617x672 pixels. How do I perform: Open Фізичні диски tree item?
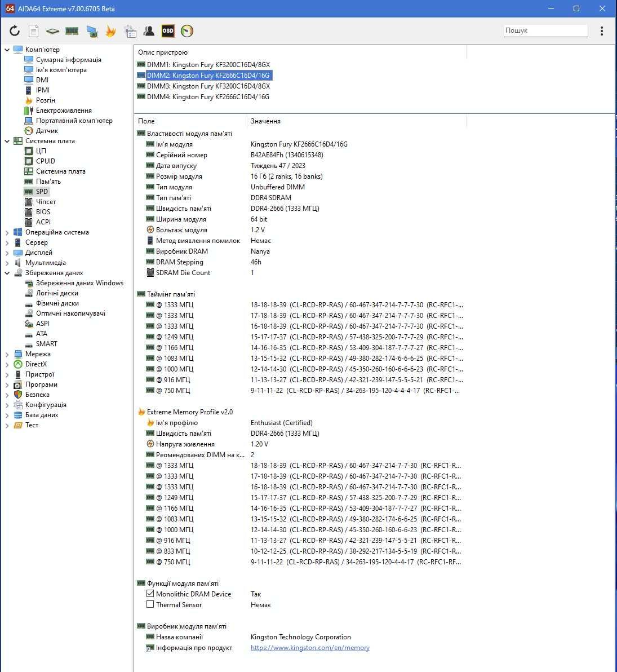tap(57, 303)
